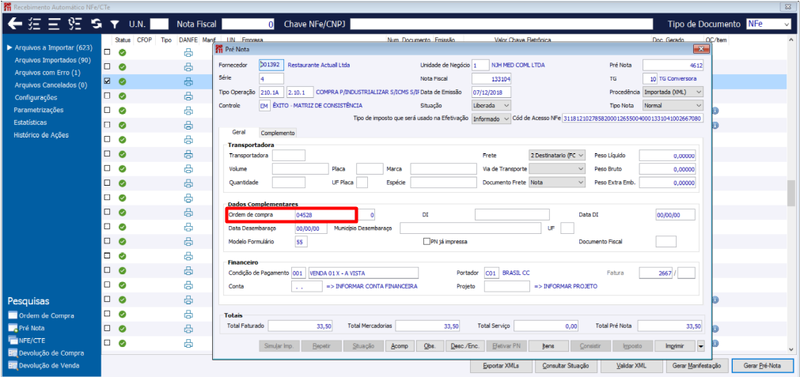Tick the checkbox of the topmost grid row

[x=107, y=52]
